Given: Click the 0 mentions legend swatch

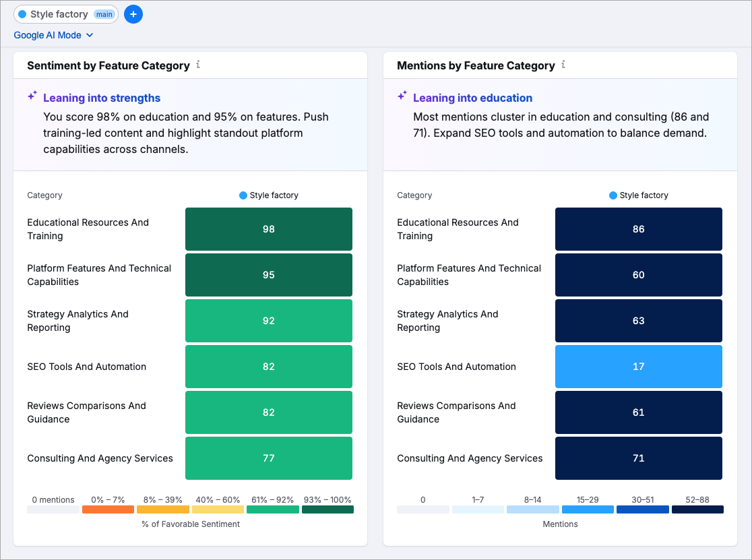Looking at the screenshot, I should pos(53,509).
